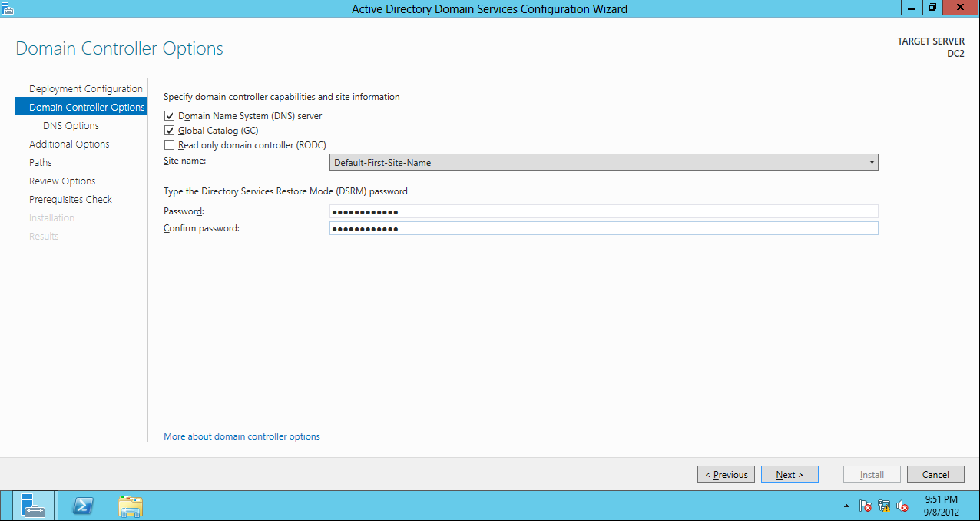Open the Site name dropdown
The width and height of the screenshot is (980, 521).
[x=872, y=162]
